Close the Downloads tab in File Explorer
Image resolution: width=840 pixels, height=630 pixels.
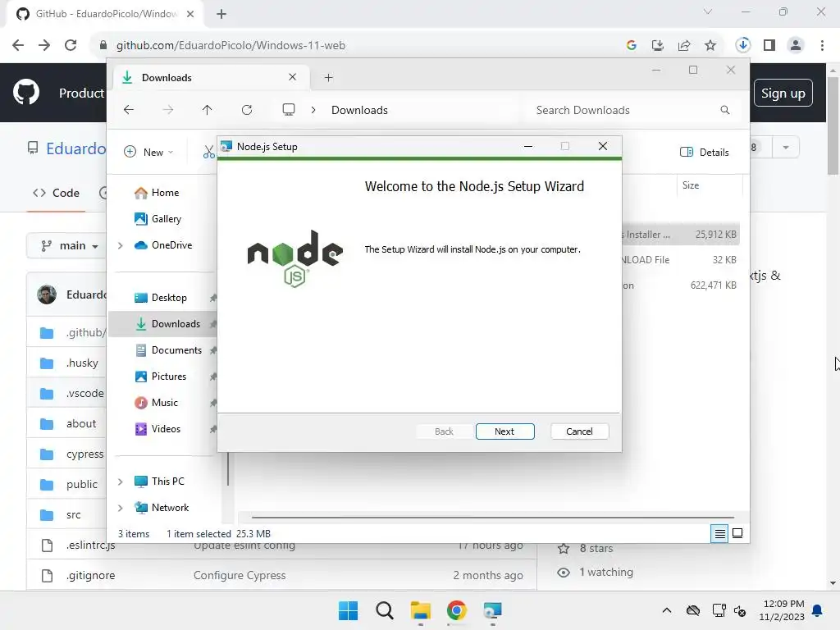pos(293,77)
